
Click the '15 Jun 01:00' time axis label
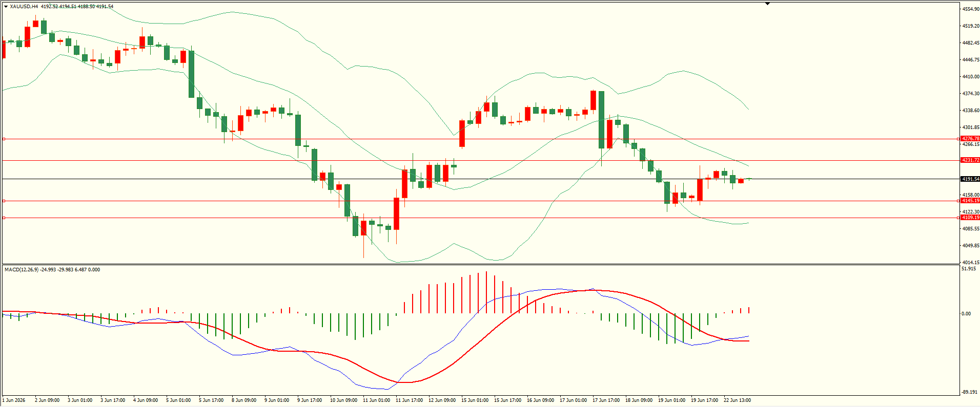pyautogui.click(x=475, y=400)
